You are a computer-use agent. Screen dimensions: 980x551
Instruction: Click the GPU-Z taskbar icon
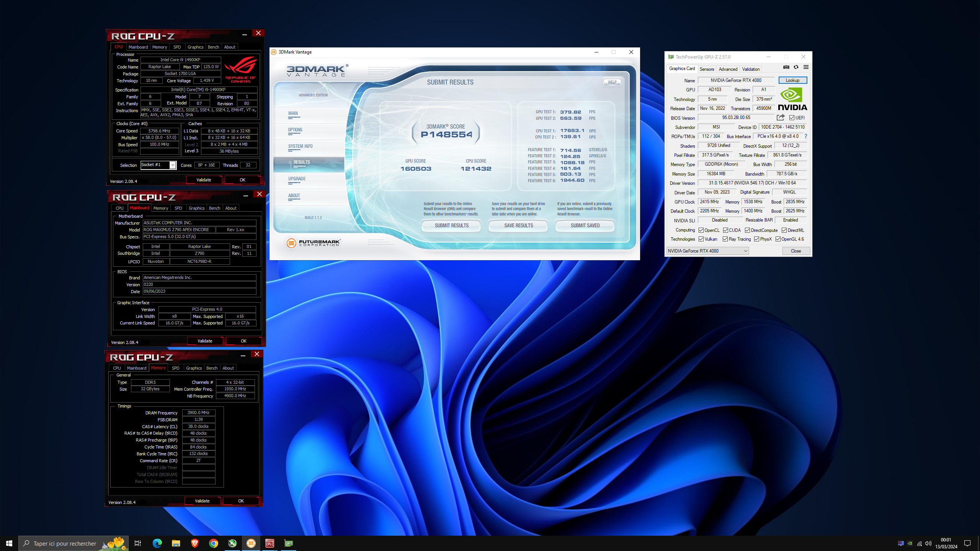coord(289,543)
